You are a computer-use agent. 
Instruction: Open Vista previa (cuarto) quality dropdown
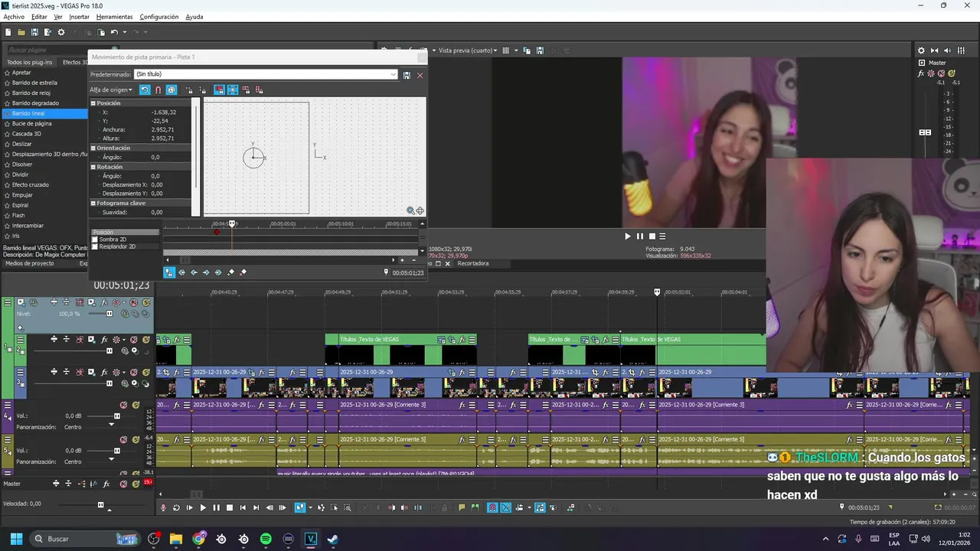tap(469, 51)
